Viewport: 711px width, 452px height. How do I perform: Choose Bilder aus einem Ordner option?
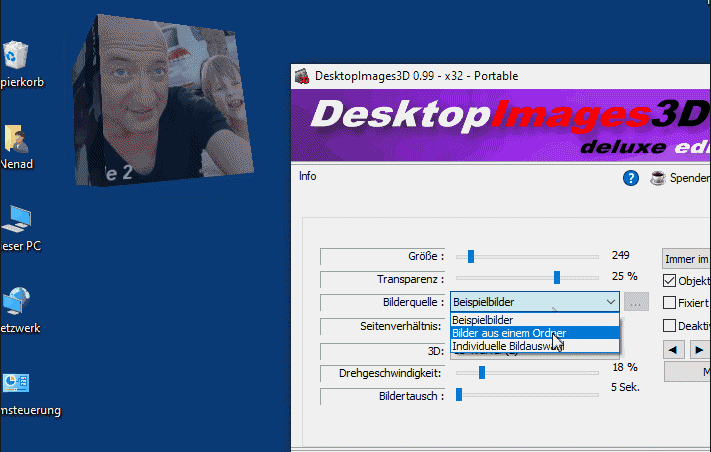pyautogui.click(x=535, y=333)
